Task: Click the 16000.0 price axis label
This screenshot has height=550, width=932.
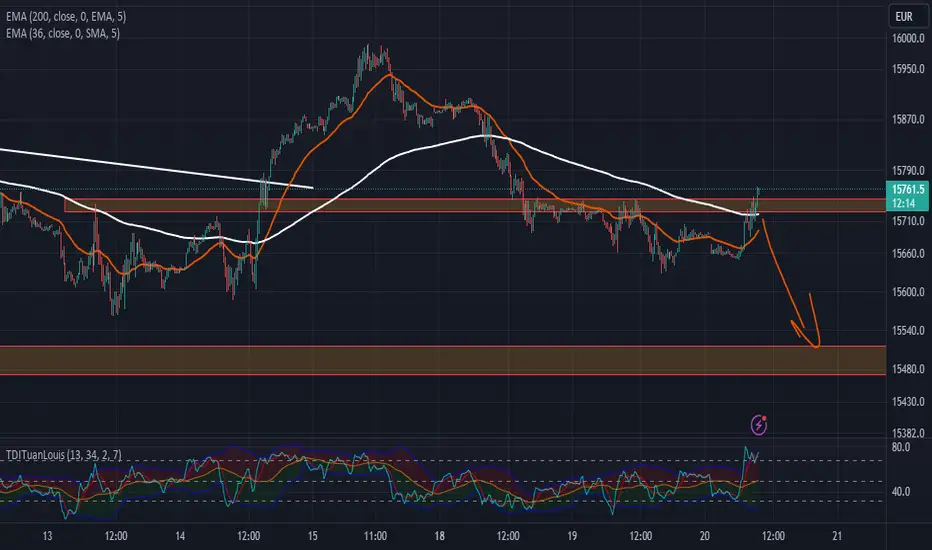Action: coord(908,38)
